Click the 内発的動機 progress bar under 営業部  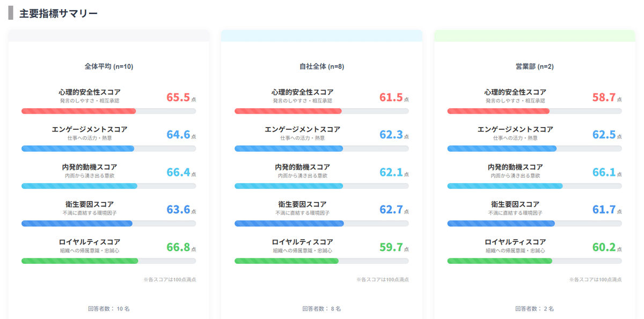click(505, 186)
